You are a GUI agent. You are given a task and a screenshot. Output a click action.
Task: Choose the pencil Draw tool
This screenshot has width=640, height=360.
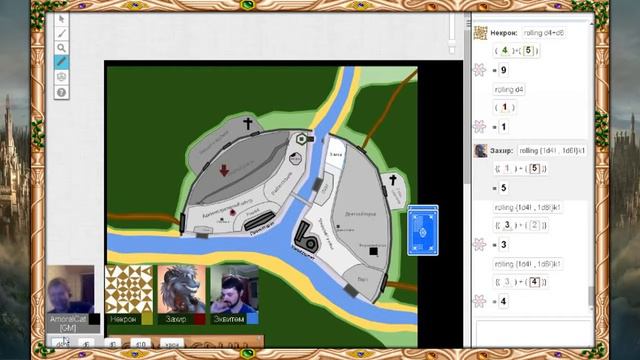pos(61,33)
